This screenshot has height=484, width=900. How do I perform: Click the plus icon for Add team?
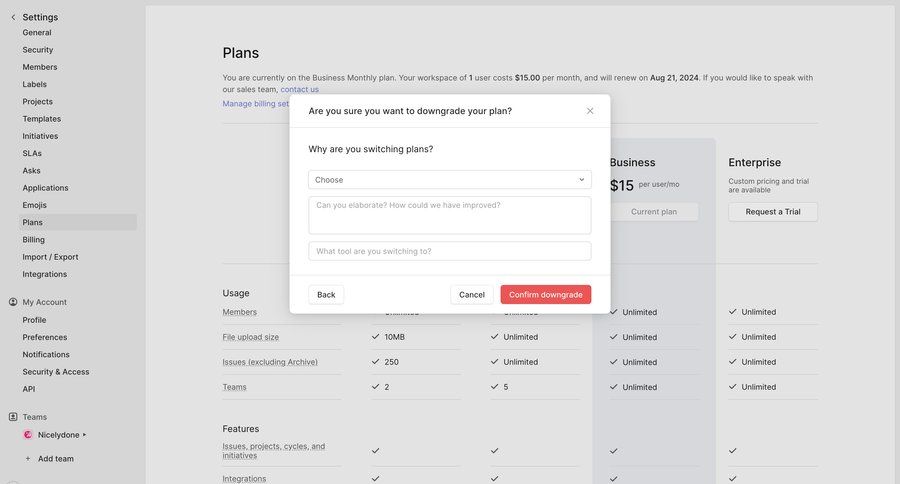pyautogui.click(x=28, y=459)
